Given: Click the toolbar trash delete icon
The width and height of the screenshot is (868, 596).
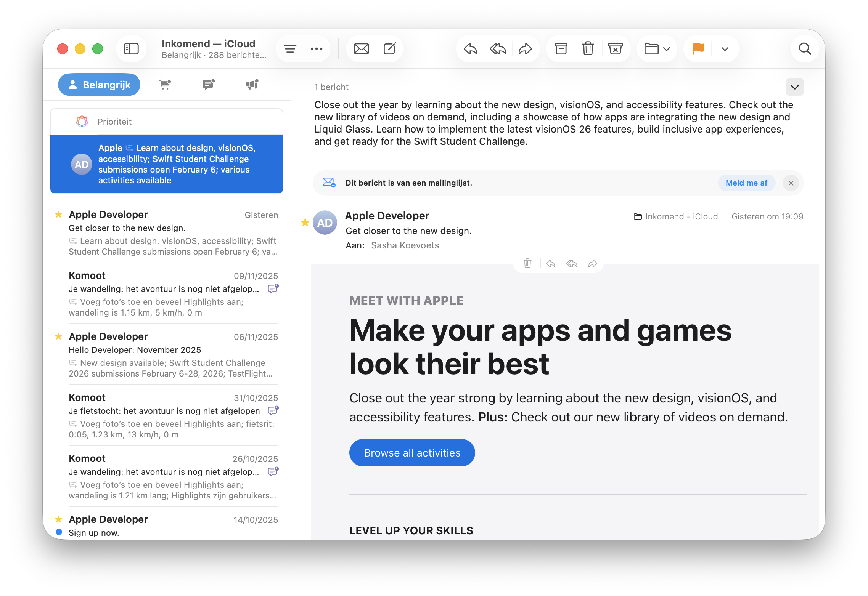Looking at the screenshot, I should [588, 49].
